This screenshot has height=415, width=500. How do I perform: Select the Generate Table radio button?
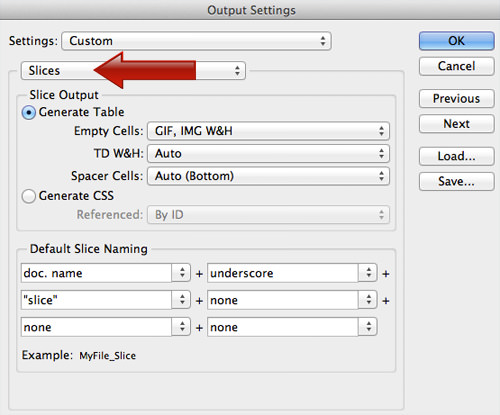point(29,113)
